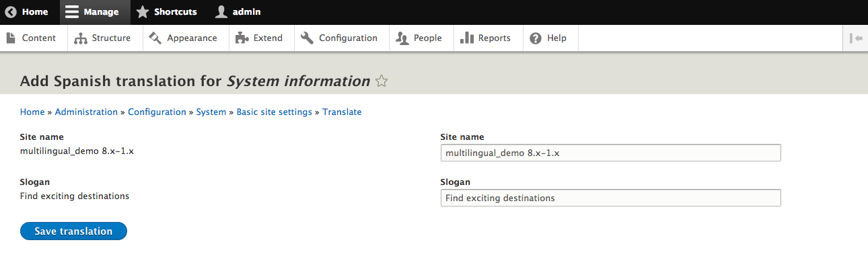Add page to shortcuts with star

point(382,81)
